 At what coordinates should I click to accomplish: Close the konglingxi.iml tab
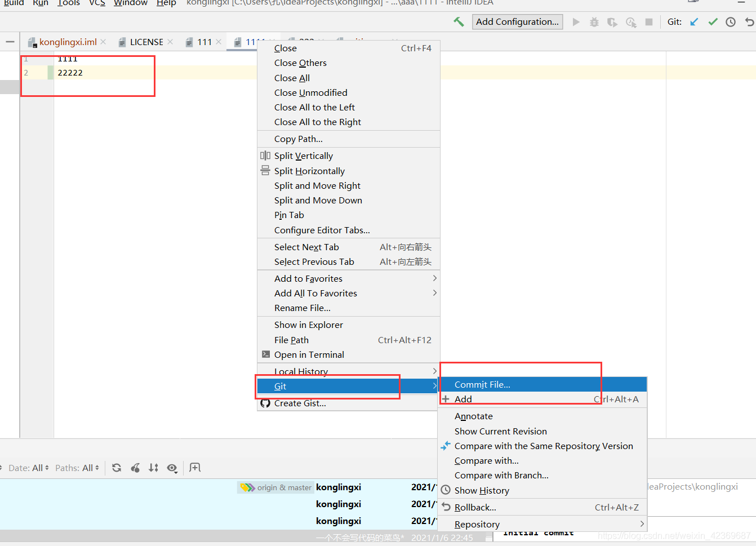(x=103, y=42)
